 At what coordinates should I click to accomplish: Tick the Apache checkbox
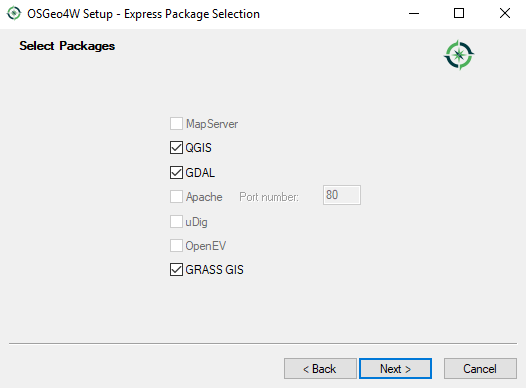pos(176,197)
